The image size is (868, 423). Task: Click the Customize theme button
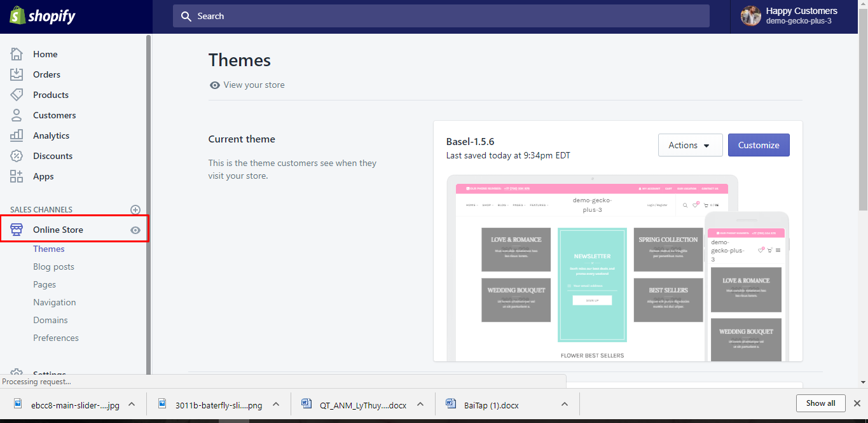point(758,145)
